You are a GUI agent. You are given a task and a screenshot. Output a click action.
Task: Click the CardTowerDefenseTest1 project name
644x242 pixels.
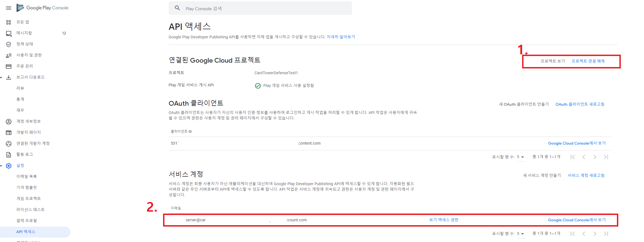(x=276, y=73)
